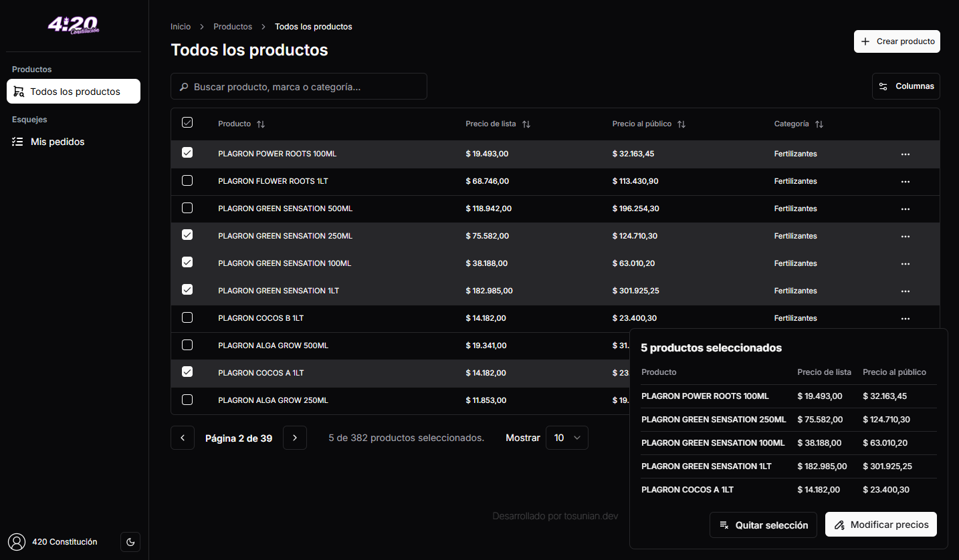This screenshot has height=560, width=959.
Task: Select the cart icon beside Todos los productos
Action: click(x=18, y=91)
